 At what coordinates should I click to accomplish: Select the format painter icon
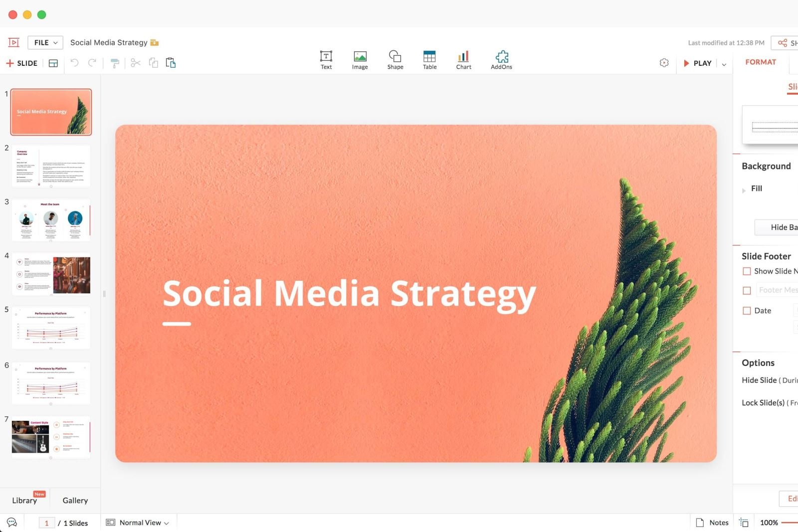(x=115, y=63)
